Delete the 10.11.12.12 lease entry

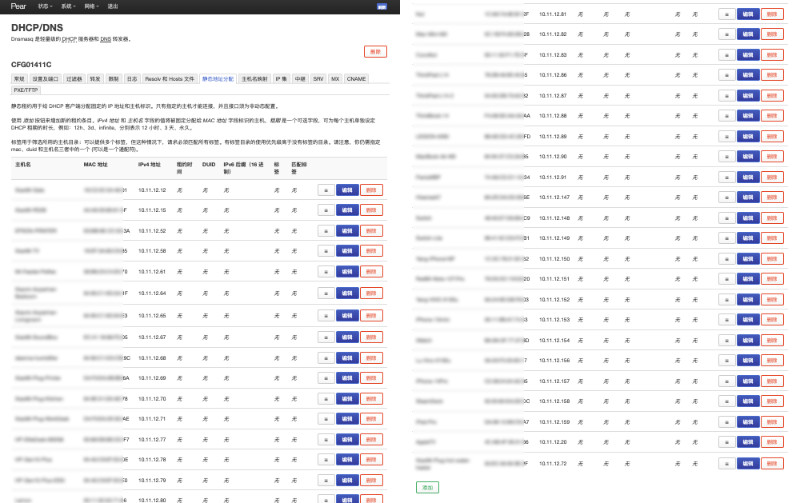(371, 190)
